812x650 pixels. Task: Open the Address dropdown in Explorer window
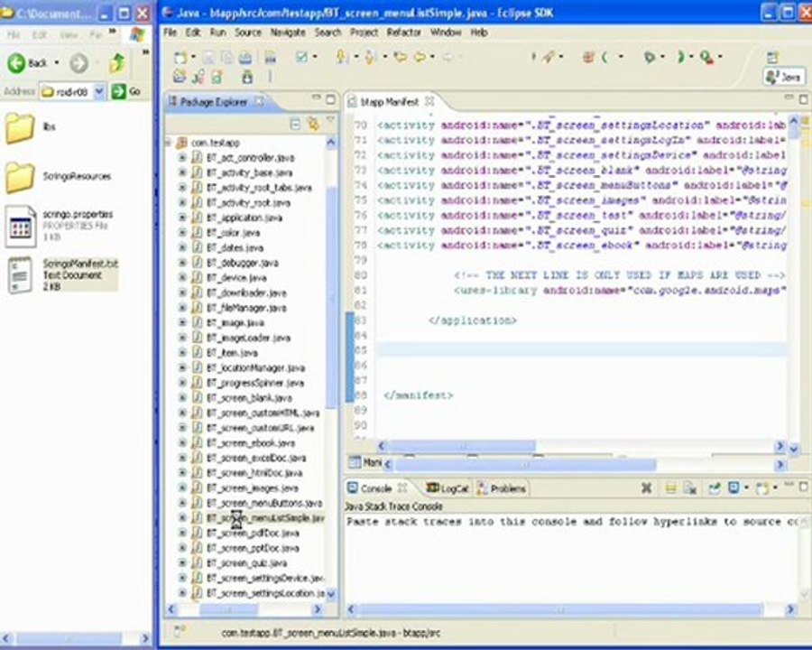(99, 92)
